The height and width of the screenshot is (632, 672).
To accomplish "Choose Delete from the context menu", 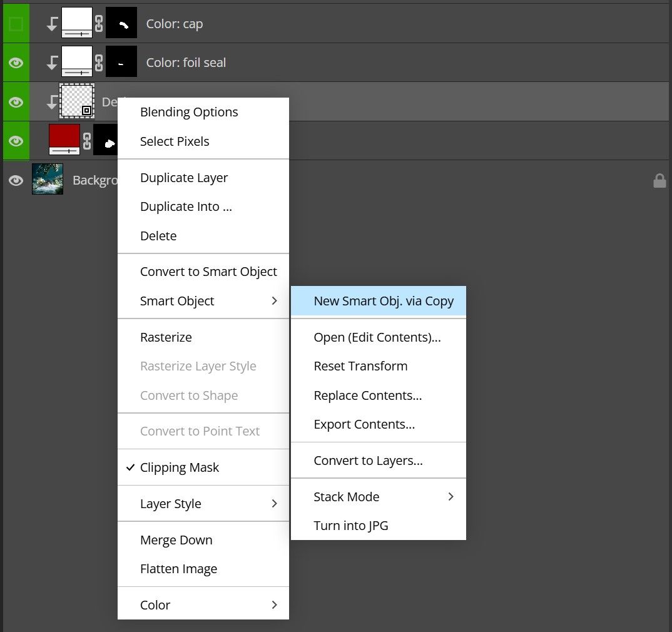I will tap(203, 236).
